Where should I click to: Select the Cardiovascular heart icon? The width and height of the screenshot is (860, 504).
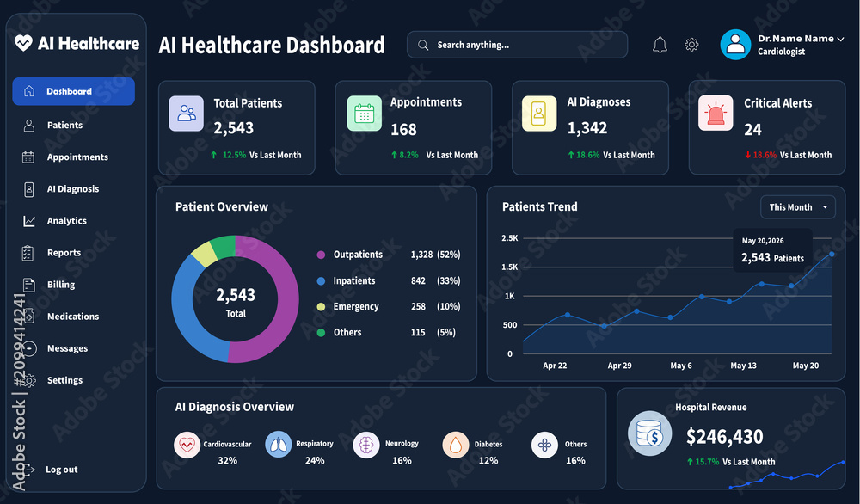[187, 445]
